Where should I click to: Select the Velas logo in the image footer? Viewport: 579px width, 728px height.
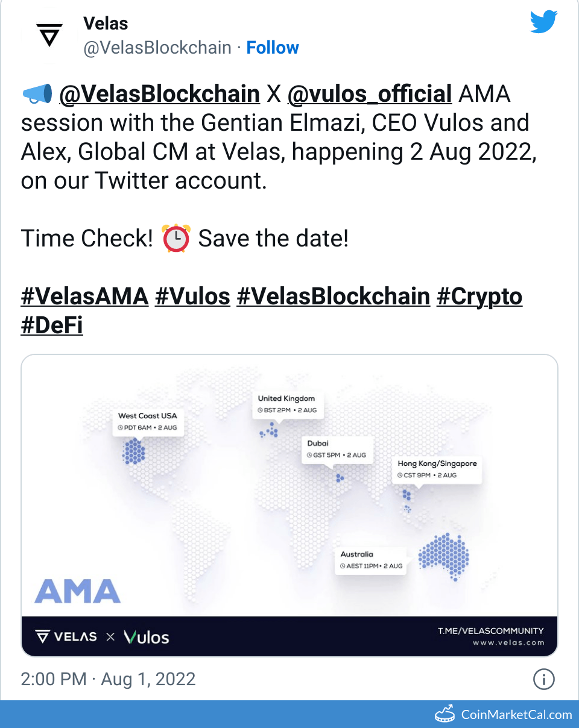[68, 636]
